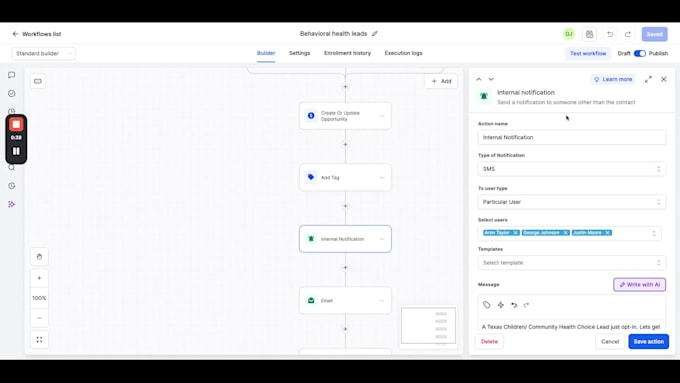The height and width of the screenshot is (383, 680).
Task: Open Type of Notification dropdown
Action: click(x=572, y=169)
